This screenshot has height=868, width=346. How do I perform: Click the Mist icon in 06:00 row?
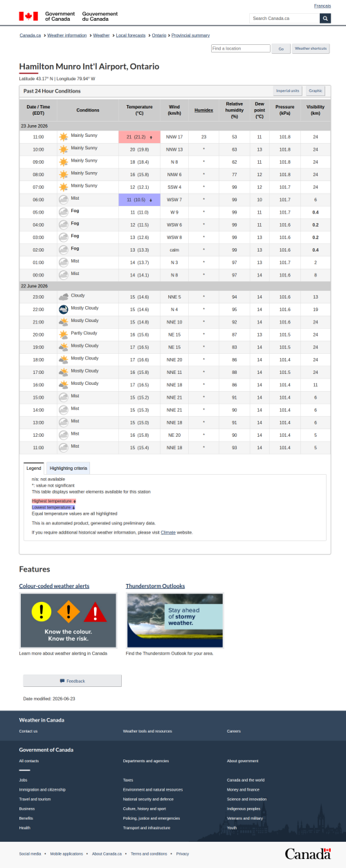pyautogui.click(x=64, y=200)
